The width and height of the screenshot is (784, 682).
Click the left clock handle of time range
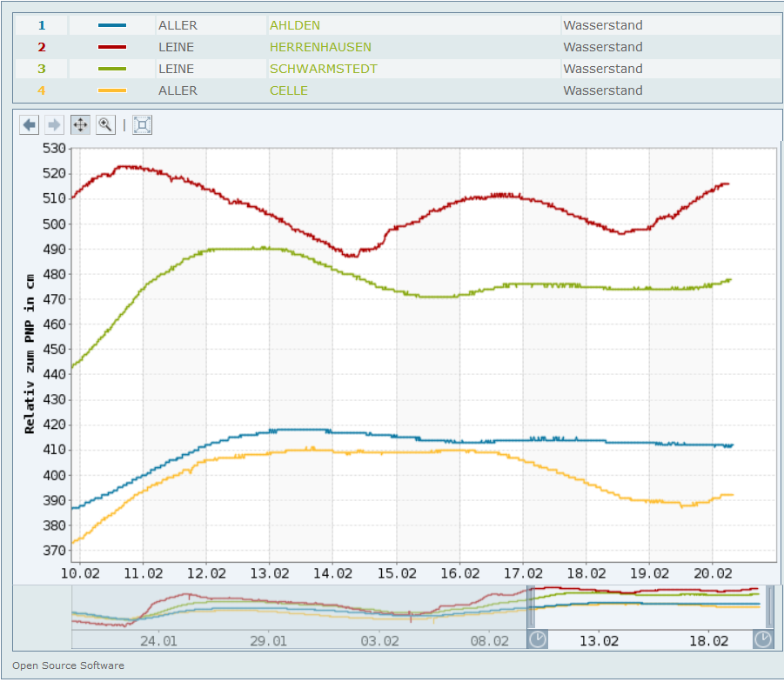(538, 639)
